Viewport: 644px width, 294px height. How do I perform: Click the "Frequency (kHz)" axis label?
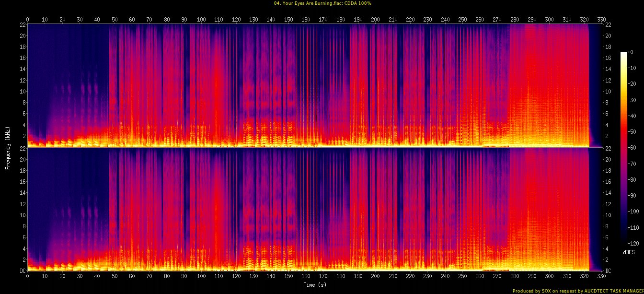coord(8,147)
